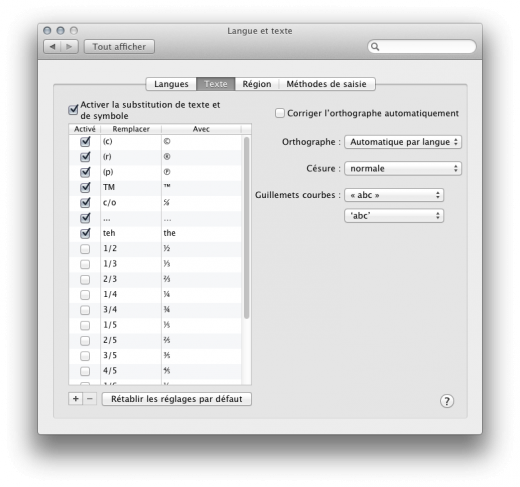The width and height of the screenshot is (520, 487).
Task: Sort by the Remplacer column header
Action: click(131, 129)
